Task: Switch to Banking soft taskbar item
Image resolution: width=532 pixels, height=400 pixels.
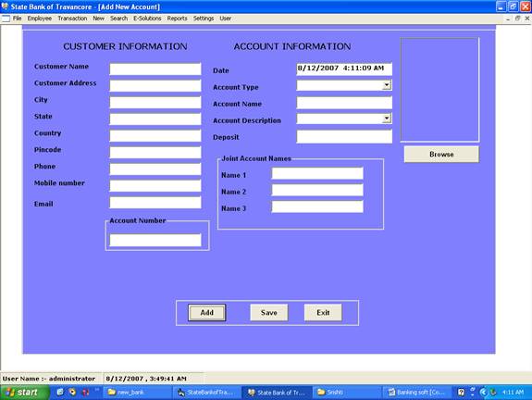Action: click(416, 393)
